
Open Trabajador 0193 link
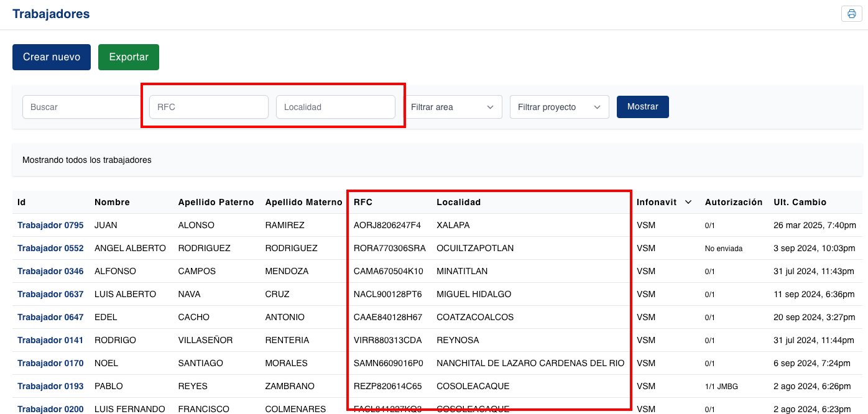(x=50, y=386)
